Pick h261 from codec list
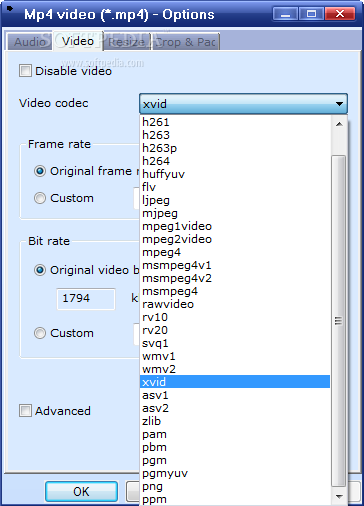 [x=235, y=122]
